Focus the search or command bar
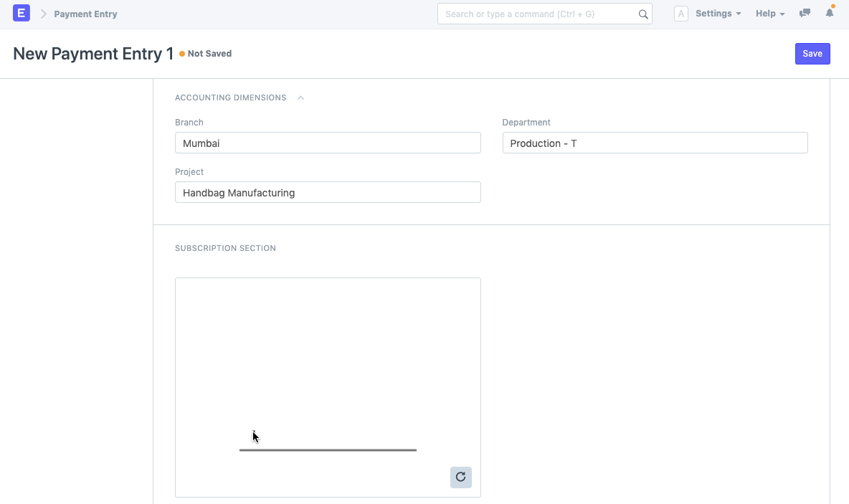Image resolution: width=849 pixels, height=504 pixels. tap(538, 14)
